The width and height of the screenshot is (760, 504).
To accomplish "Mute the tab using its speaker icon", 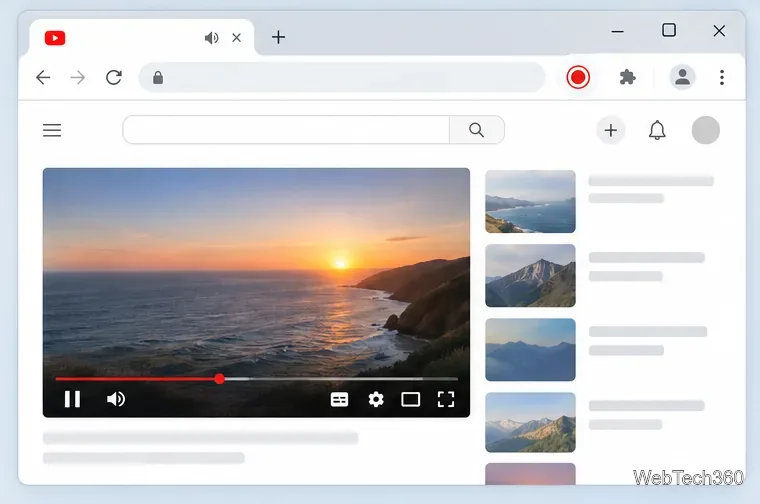I will pyautogui.click(x=211, y=38).
